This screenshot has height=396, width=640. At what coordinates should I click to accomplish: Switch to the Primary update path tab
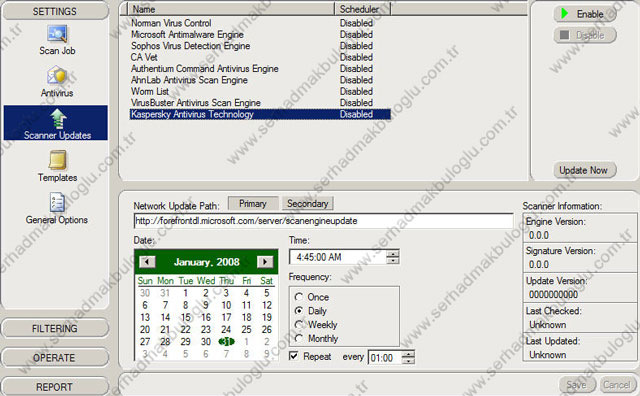[x=253, y=203]
